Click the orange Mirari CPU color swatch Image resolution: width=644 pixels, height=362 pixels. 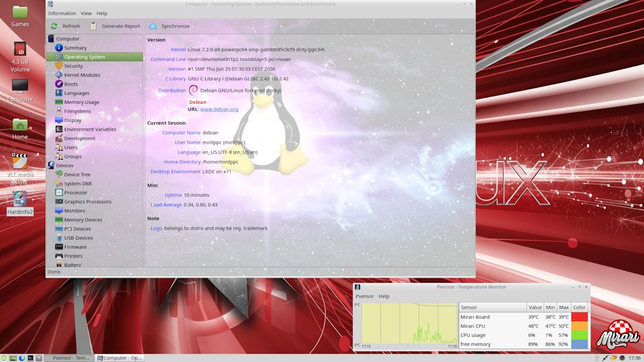(x=579, y=326)
